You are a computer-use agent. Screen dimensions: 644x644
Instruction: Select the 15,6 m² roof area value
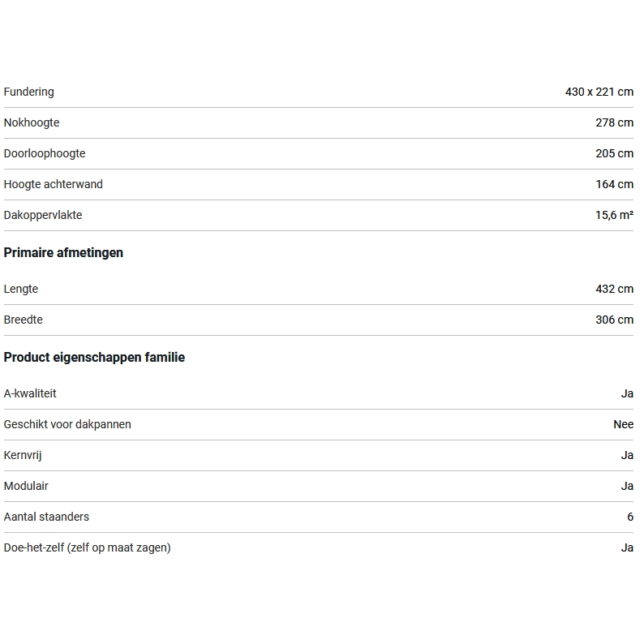coord(614,216)
